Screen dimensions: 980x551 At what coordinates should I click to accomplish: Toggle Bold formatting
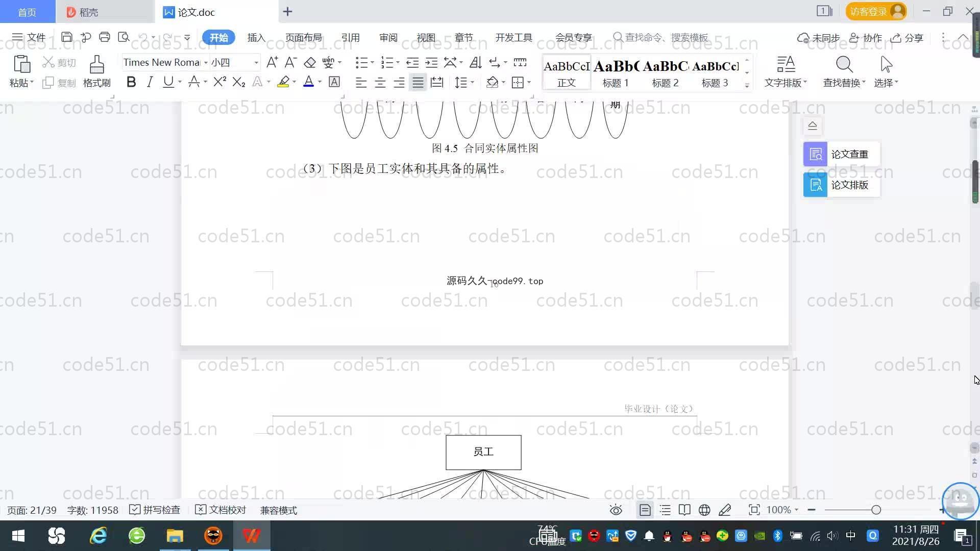click(x=131, y=82)
